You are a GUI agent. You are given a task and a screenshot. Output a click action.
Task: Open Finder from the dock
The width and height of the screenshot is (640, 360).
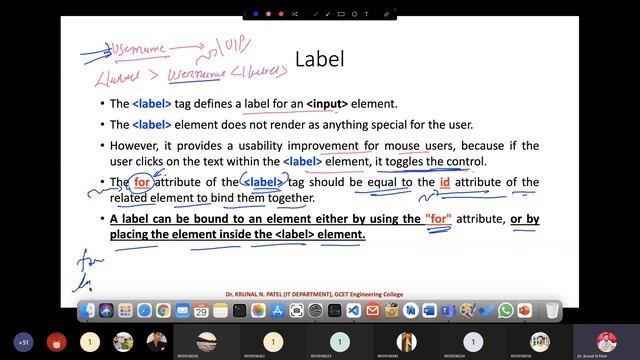(87, 311)
